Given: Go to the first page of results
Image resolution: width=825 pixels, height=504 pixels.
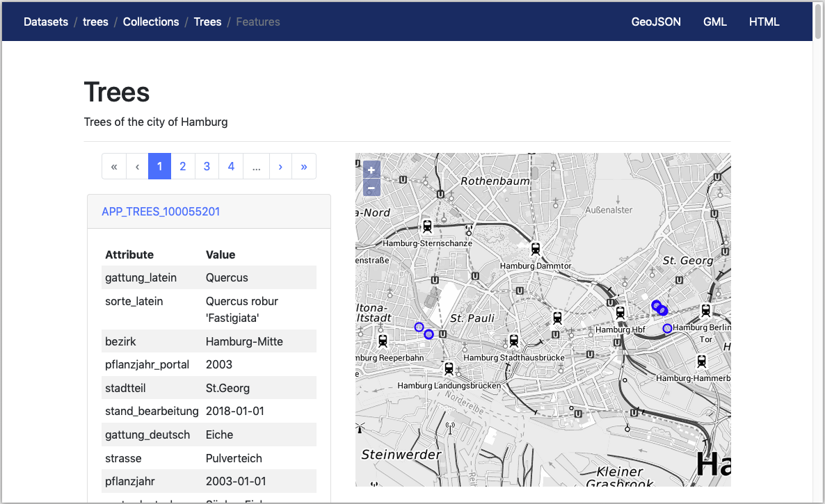Looking at the screenshot, I should [x=114, y=167].
